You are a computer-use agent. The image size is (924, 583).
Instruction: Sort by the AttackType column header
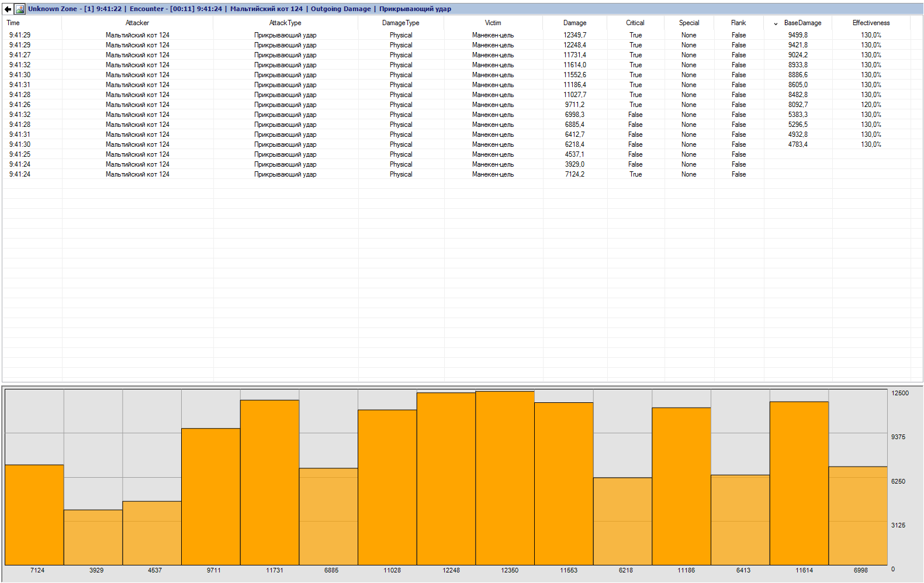click(x=285, y=23)
